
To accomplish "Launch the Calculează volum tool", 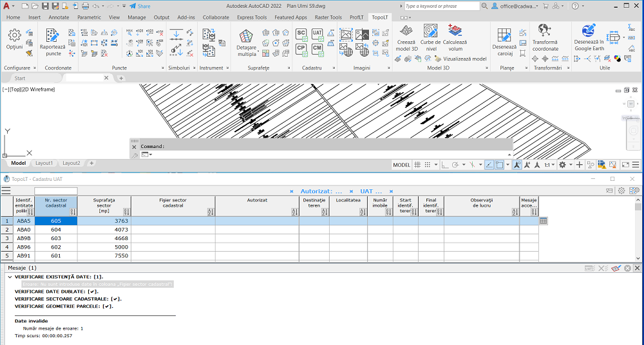I will pyautogui.click(x=455, y=38).
